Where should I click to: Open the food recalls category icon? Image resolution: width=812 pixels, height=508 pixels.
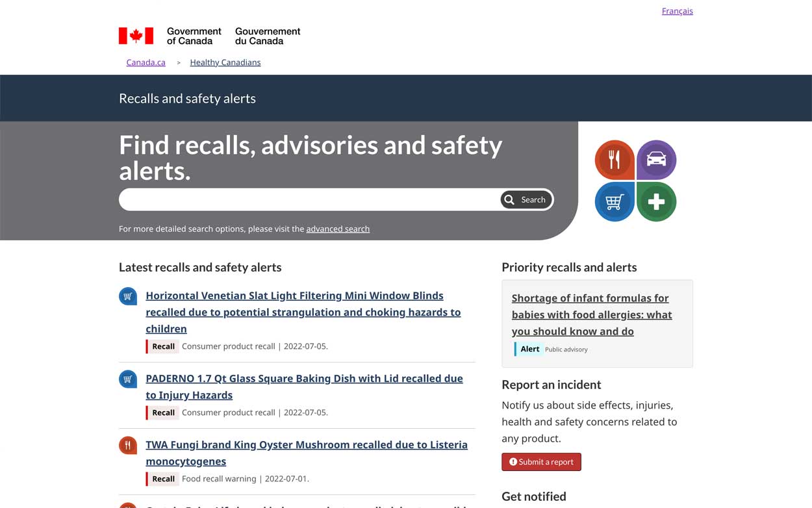click(x=615, y=160)
